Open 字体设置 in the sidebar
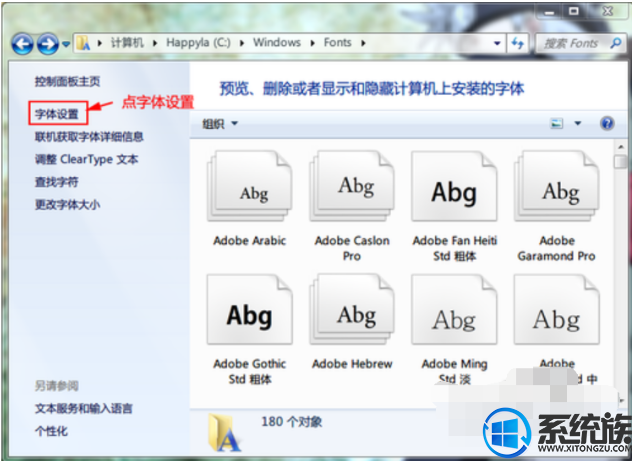The height and width of the screenshot is (461, 632). [x=56, y=114]
